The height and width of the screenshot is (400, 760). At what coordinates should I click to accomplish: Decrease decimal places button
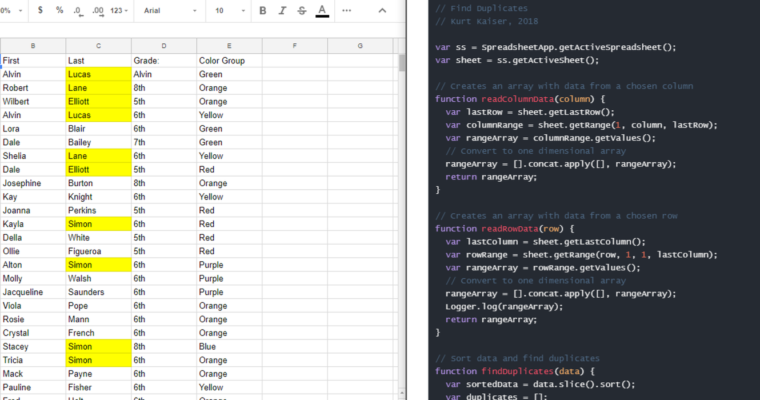(78, 10)
